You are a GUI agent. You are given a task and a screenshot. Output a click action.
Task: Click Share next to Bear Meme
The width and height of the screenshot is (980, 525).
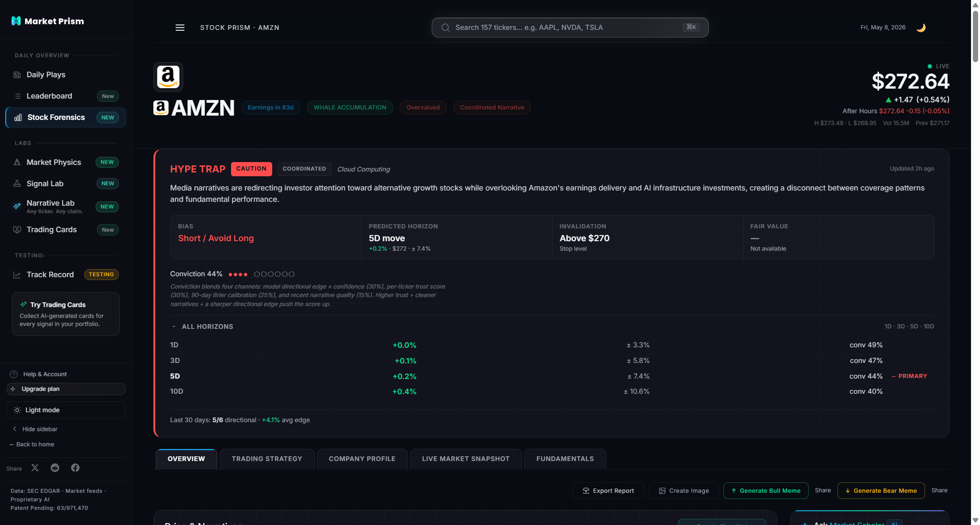(939, 490)
